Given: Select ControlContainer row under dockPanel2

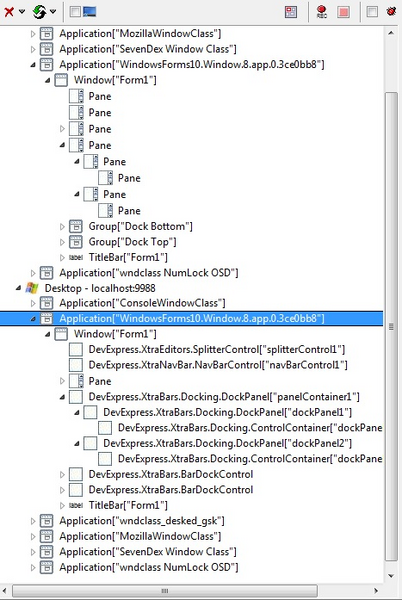Looking at the screenshot, I should coord(250,459).
